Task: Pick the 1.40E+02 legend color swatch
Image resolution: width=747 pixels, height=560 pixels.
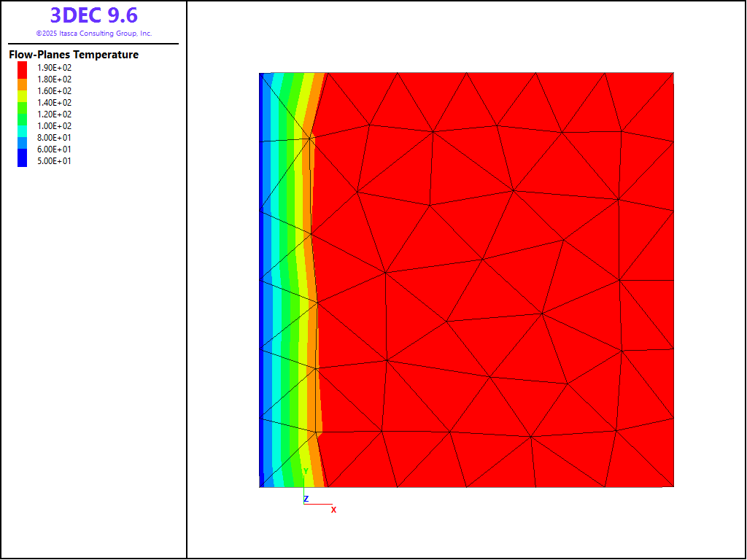Action: click(x=23, y=102)
